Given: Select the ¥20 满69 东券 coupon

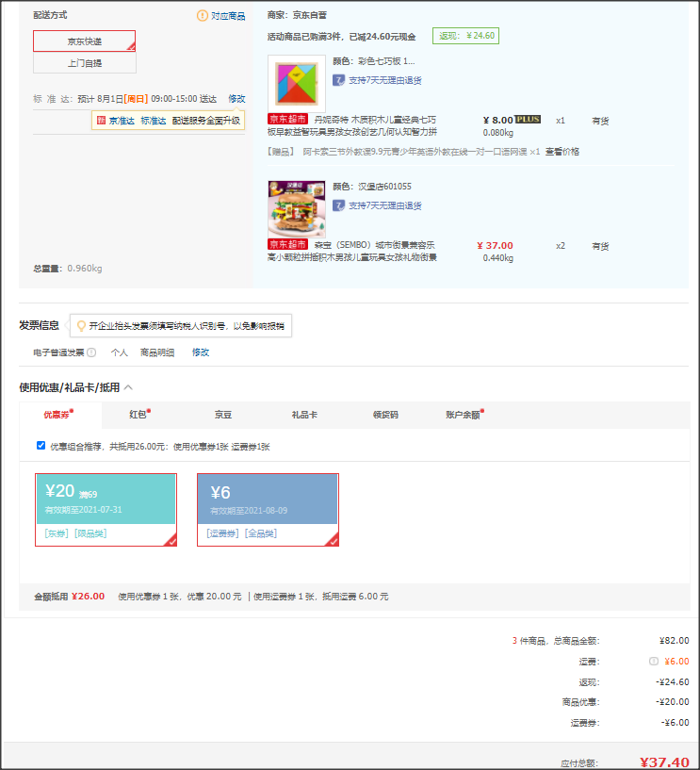Looking at the screenshot, I should (106, 510).
